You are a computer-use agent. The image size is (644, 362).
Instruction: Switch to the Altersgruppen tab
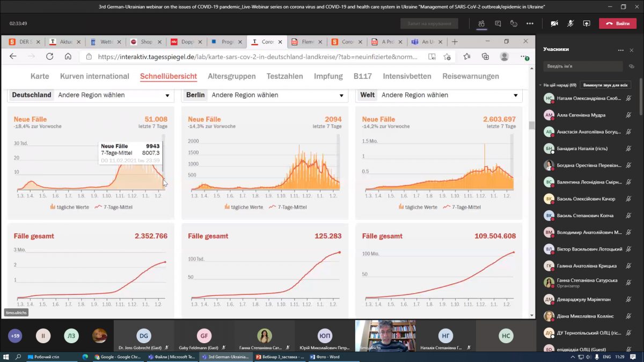(x=231, y=76)
